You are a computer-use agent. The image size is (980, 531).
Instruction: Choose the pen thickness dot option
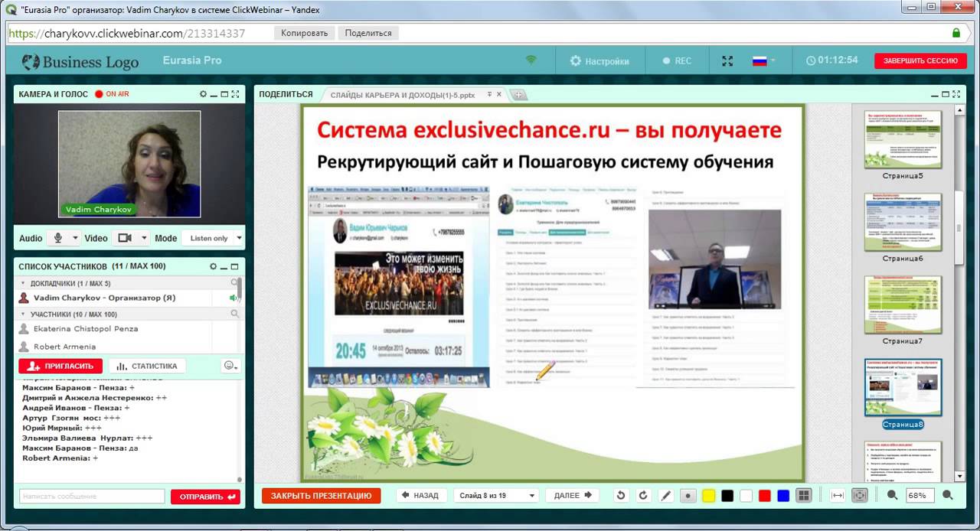tap(688, 496)
